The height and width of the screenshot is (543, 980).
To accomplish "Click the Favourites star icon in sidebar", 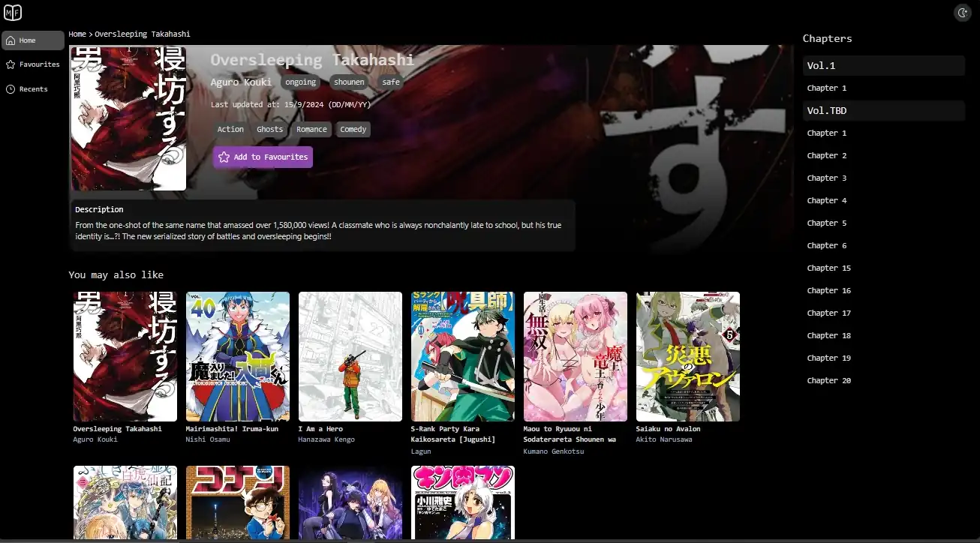I will coord(11,64).
